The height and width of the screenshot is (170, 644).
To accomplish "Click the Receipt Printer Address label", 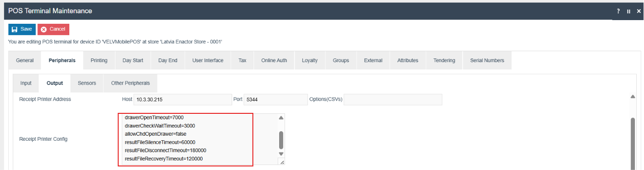I will tap(45, 99).
